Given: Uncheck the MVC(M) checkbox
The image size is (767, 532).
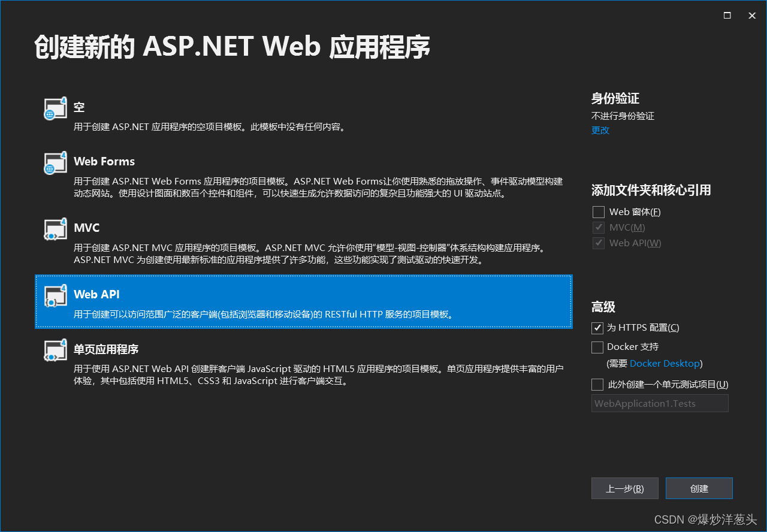Looking at the screenshot, I should point(598,227).
